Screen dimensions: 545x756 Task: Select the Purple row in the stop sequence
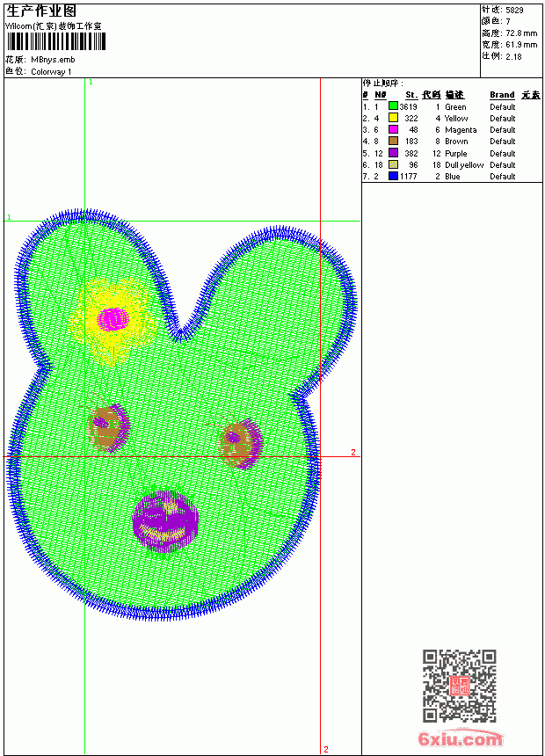(x=452, y=153)
